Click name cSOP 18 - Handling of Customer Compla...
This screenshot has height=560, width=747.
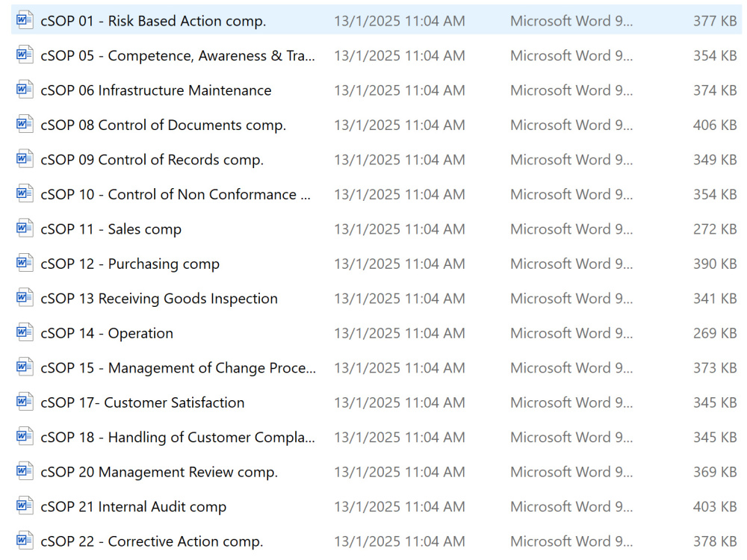[178, 438]
